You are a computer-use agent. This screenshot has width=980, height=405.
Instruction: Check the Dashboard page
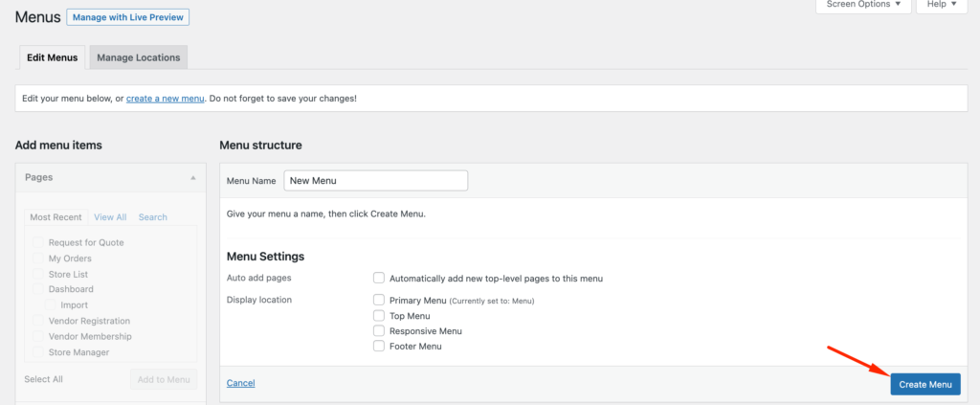click(x=38, y=289)
